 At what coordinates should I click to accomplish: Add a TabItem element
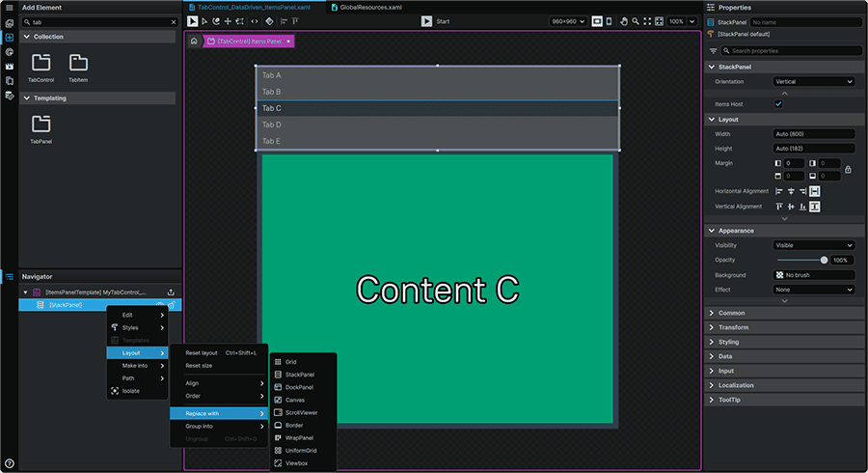78,68
